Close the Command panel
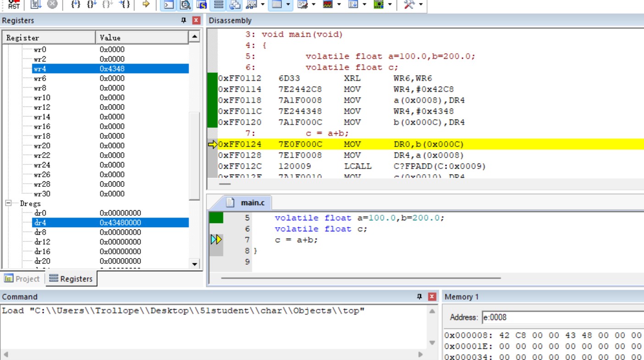The width and height of the screenshot is (644, 360). pos(432,297)
